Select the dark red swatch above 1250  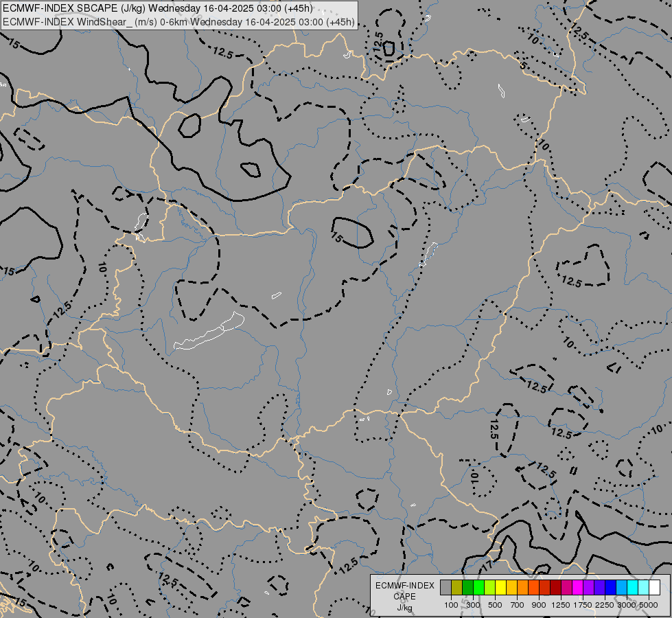[555, 588]
